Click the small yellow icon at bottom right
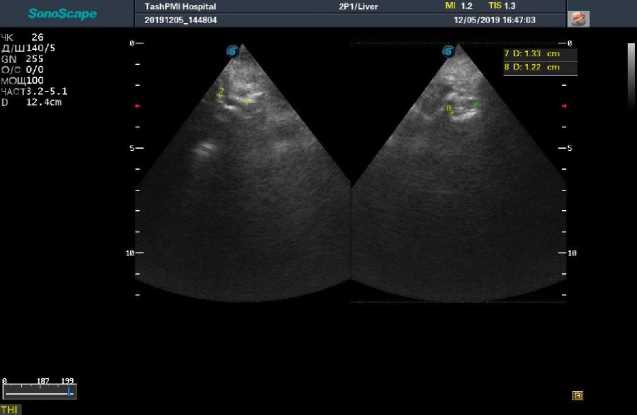 pos(577,395)
